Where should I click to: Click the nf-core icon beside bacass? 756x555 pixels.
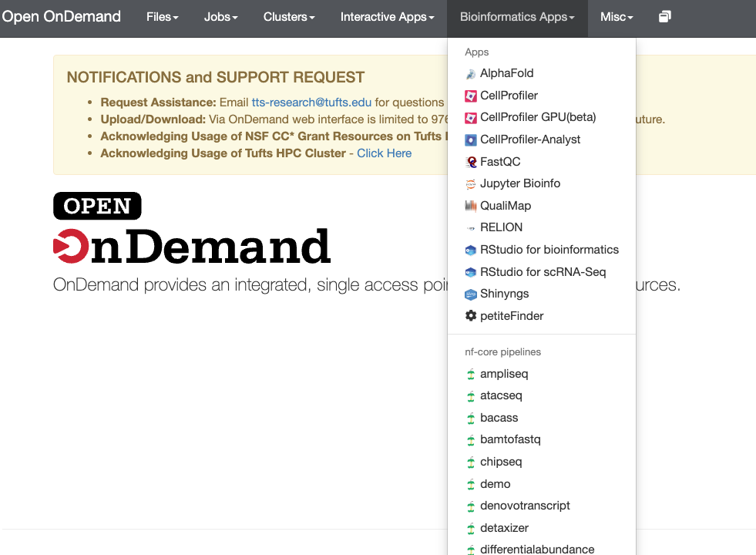[471, 418]
